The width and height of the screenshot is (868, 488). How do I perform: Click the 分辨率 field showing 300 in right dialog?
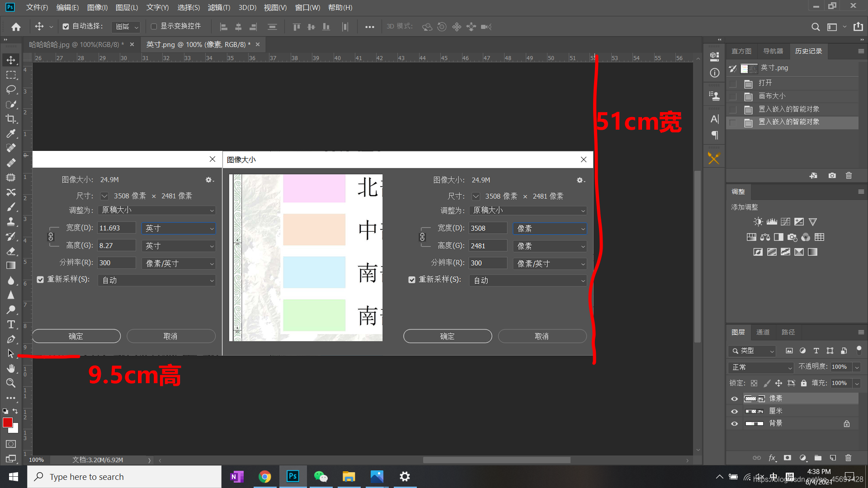(x=487, y=263)
